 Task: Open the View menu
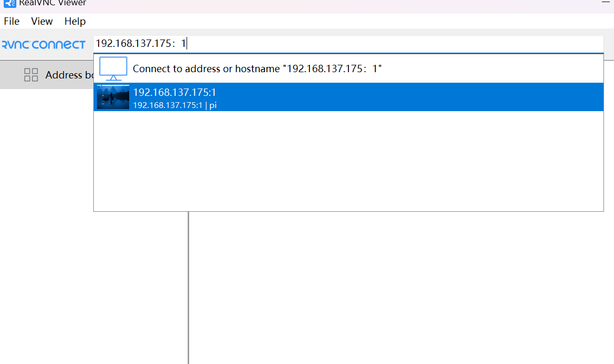(42, 21)
